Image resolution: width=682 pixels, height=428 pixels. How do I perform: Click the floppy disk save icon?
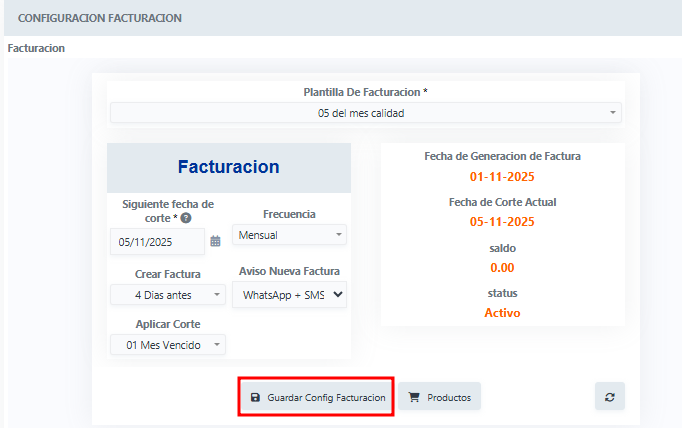pos(255,398)
